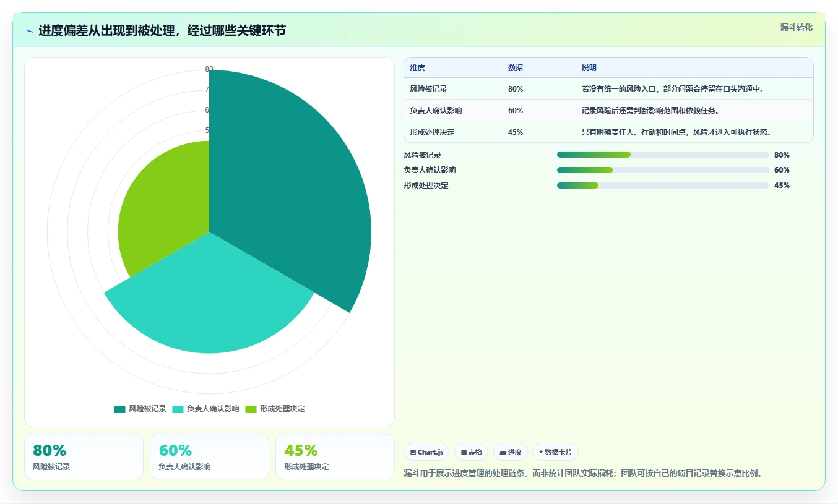Viewport: 838px width, 504px height.
Task: Click the description starting 记录风险后还需判断
Action: point(650,111)
